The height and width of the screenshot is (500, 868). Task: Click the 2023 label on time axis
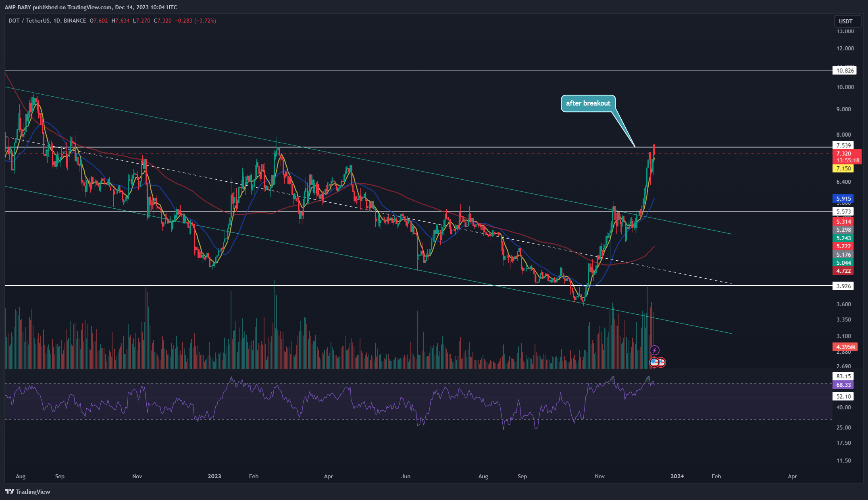point(214,476)
